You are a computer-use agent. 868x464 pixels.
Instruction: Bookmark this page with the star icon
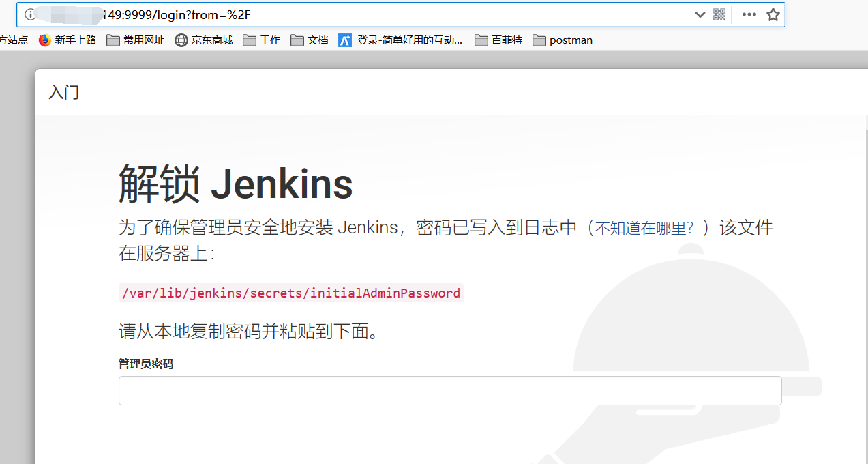(773, 15)
